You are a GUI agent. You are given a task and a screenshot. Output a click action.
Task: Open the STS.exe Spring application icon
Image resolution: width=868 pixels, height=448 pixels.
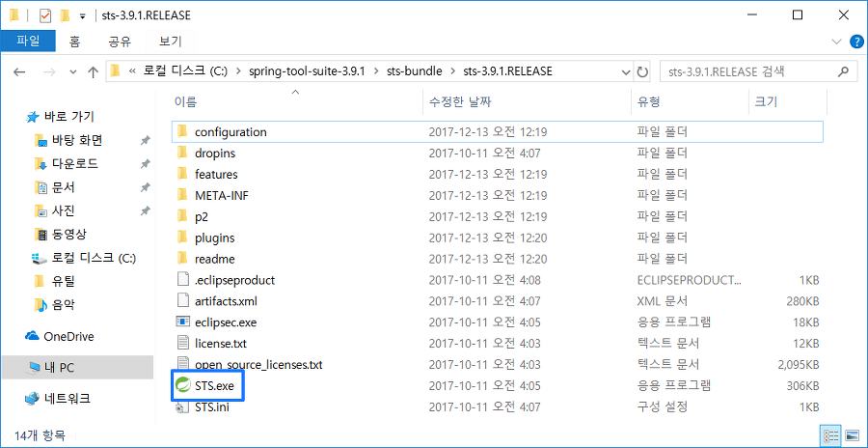(182, 386)
